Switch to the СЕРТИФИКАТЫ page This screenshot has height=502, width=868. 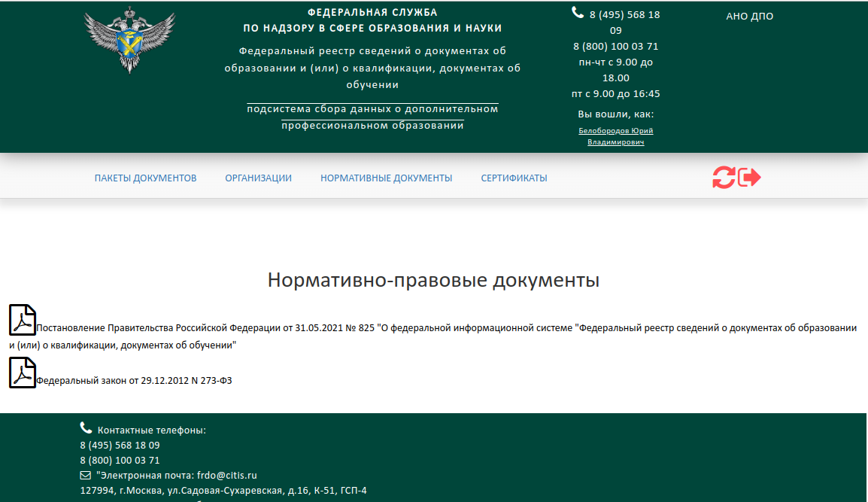pyautogui.click(x=514, y=178)
